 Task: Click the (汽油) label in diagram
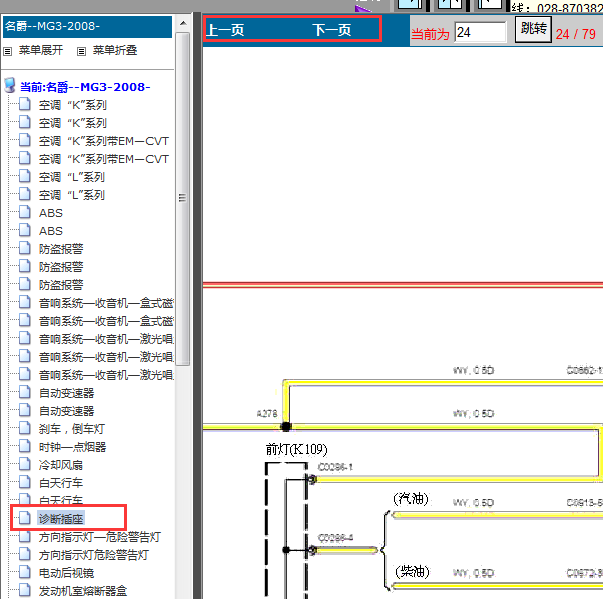point(411,499)
